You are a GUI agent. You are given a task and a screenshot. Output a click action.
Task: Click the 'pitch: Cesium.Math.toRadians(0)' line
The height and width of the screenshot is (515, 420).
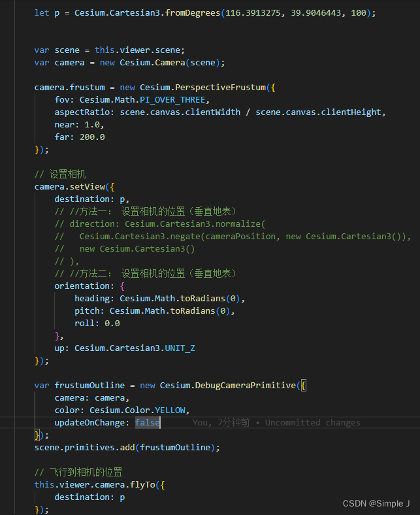pyautogui.click(x=155, y=311)
